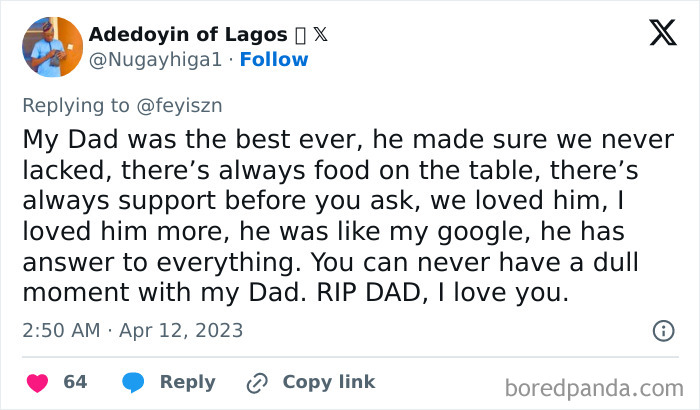
Task: Click the small X badge beside the name
Action: point(320,34)
